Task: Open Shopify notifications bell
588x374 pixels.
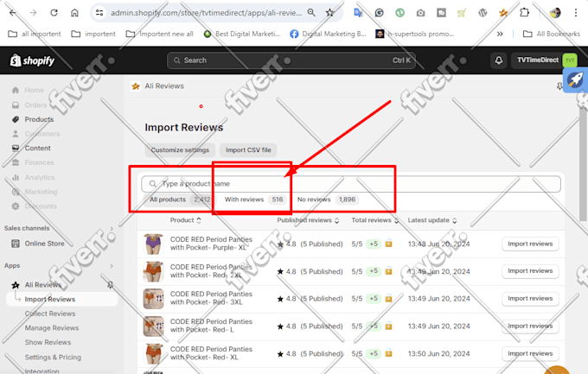Action: pyautogui.click(x=499, y=60)
